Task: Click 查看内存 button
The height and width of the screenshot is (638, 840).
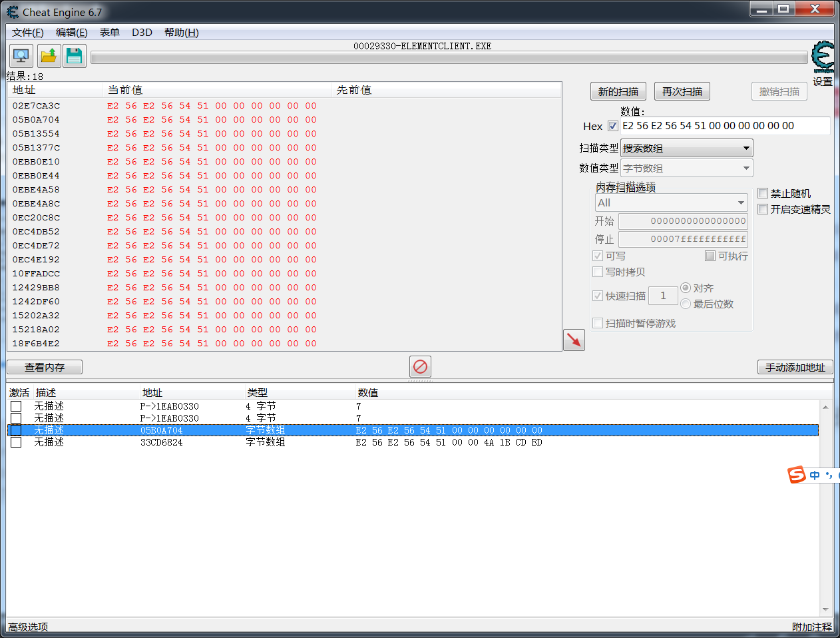Action: tap(45, 367)
